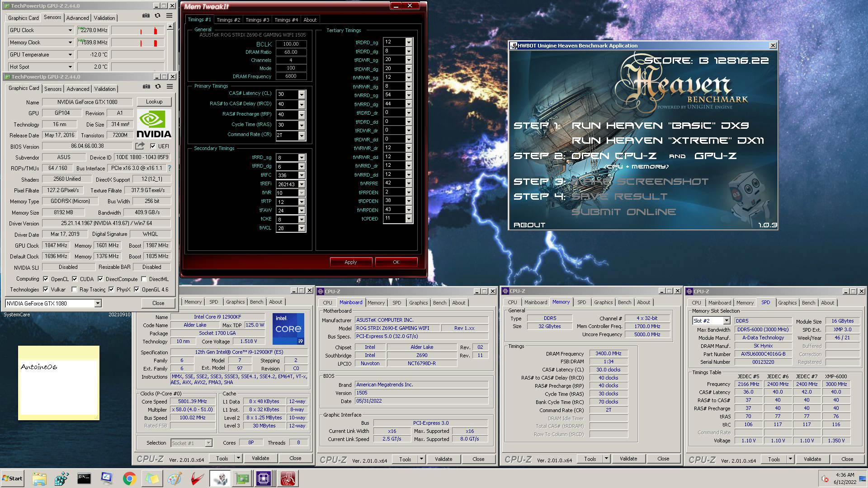Image resolution: width=868 pixels, height=488 pixels.
Task: Open hamburger menu in GPU-Z Graphics Card window
Action: [x=170, y=86]
